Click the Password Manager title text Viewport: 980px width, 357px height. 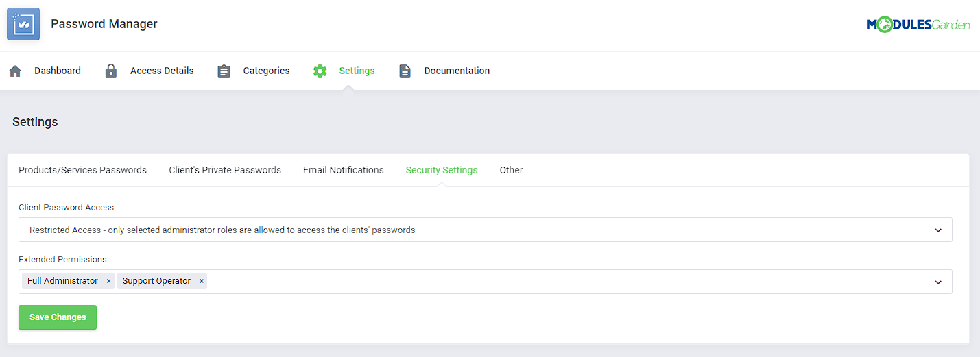(104, 24)
